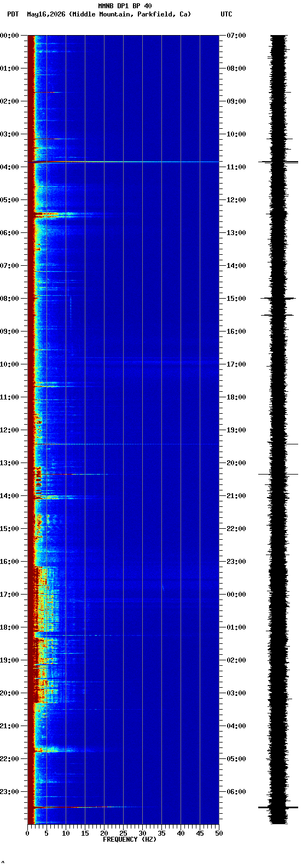Click the broadband event streak before 04:00 PDT
The image size is (302, 868).
[123, 162]
